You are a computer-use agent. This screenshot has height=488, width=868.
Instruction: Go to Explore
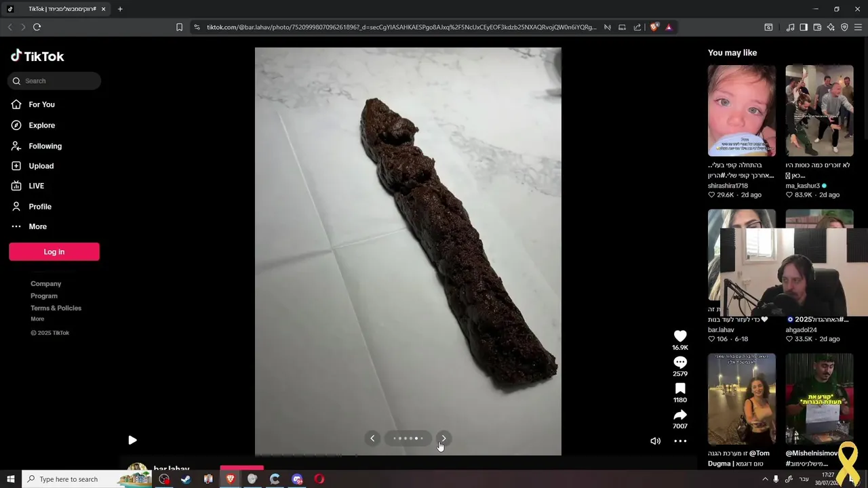(42, 125)
